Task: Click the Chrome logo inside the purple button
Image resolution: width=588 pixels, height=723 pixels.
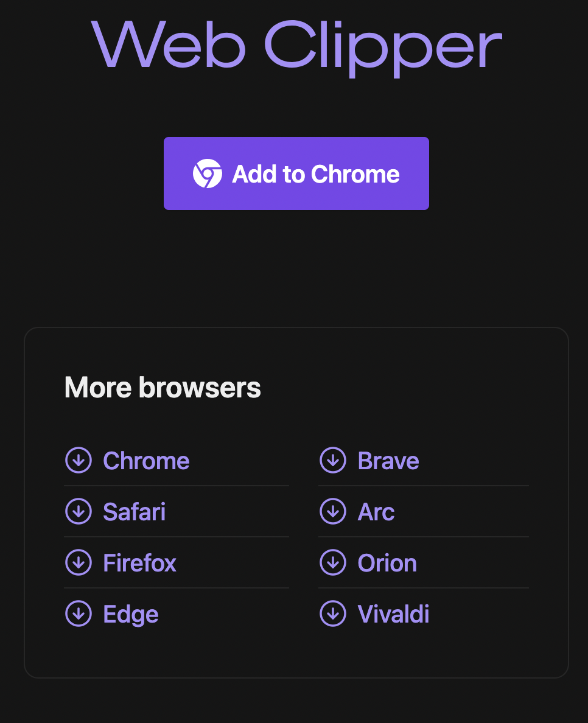Action: 207,173
